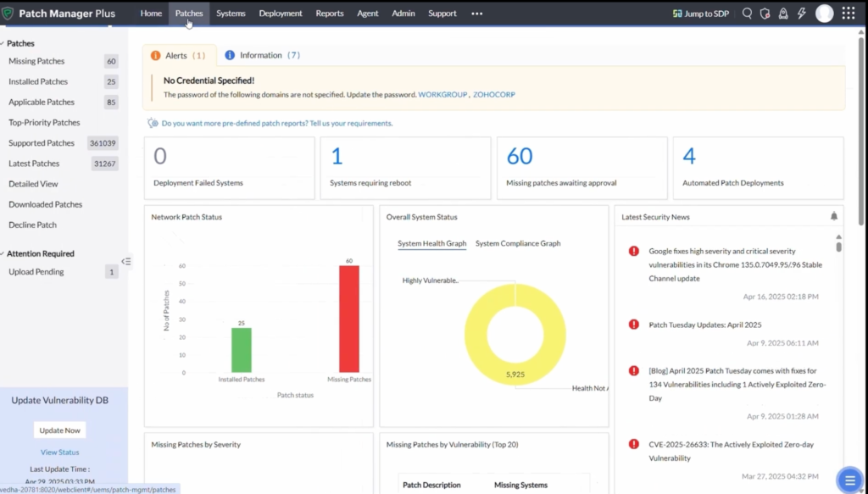Click the red Missing Patches bar
The width and height of the screenshot is (868, 494).
click(x=348, y=319)
